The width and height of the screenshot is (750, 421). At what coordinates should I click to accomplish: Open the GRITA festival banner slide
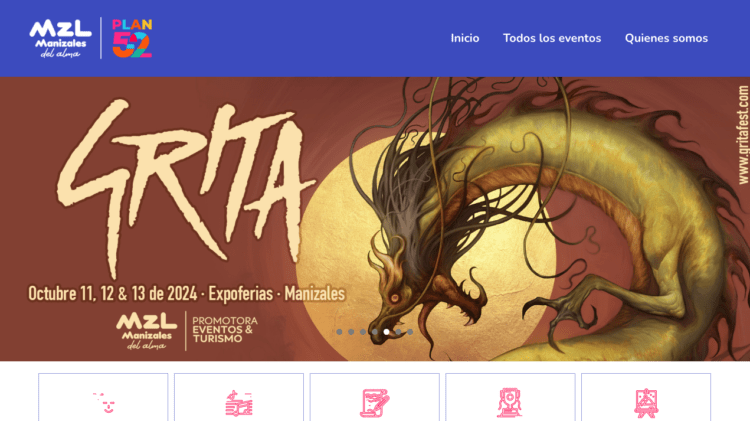[375, 219]
